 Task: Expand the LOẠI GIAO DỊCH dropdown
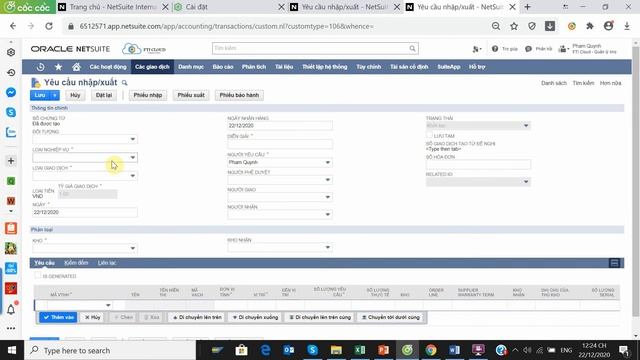(133, 176)
